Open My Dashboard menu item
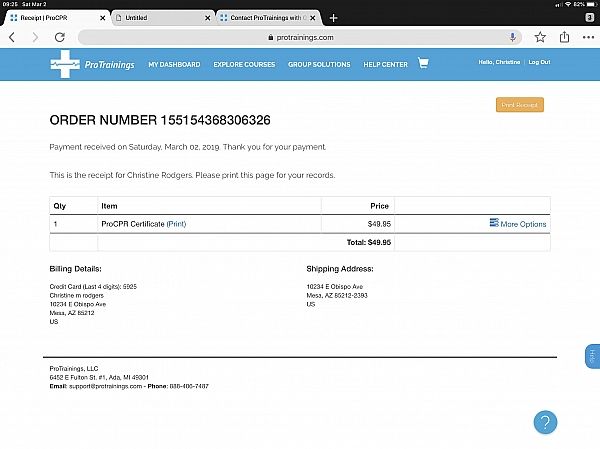Screen dimensions: 600x449 (x=174, y=64)
